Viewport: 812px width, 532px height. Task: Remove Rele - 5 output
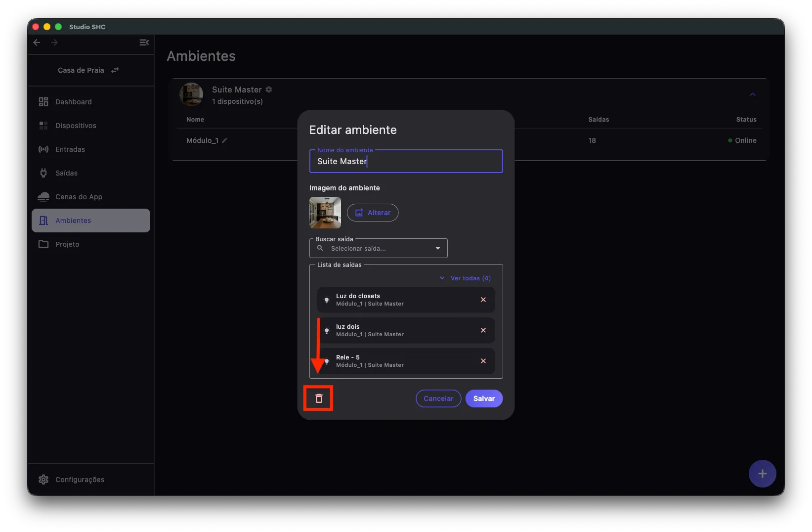[483, 361]
